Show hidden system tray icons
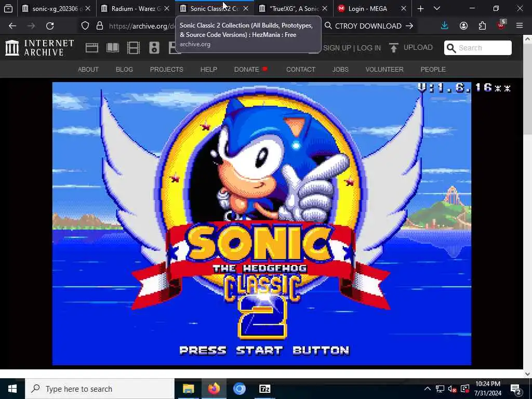 point(428,389)
